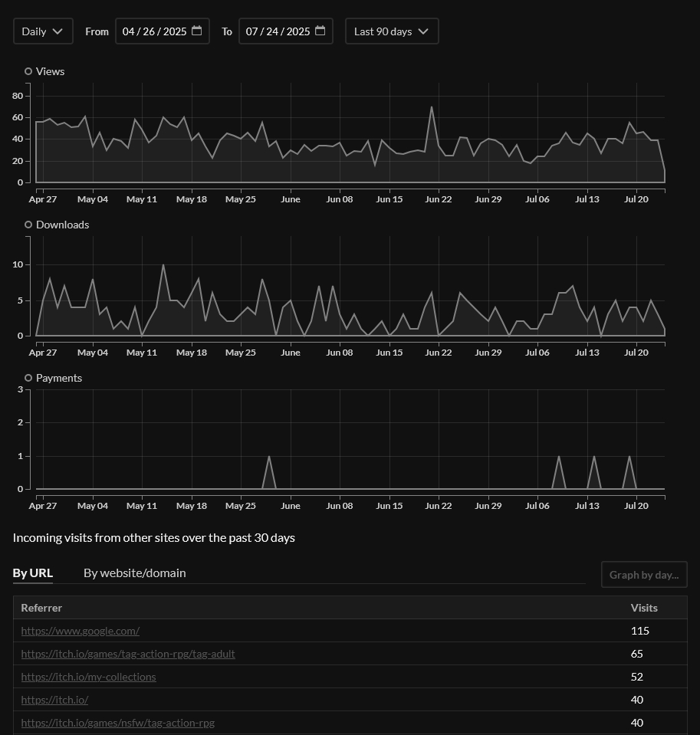
Task: Open the nsfw/tag-action-rpg referrer link
Action: [117, 723]
